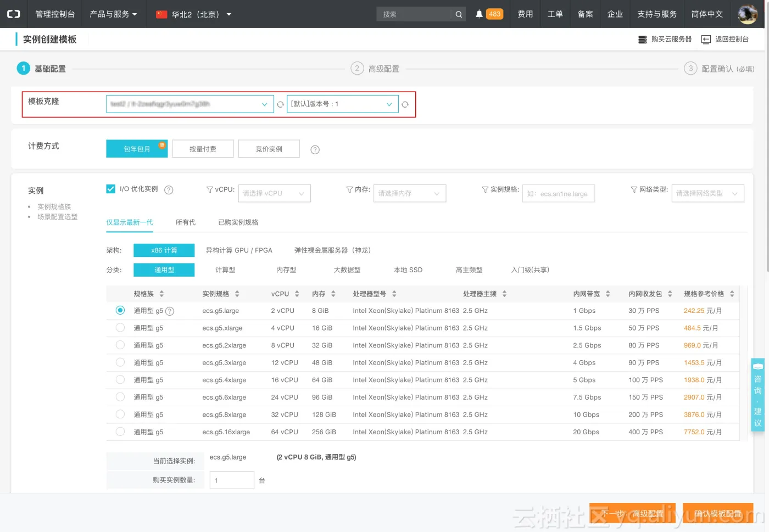Open the 简体中文 language menu

[x=707, y=14]
